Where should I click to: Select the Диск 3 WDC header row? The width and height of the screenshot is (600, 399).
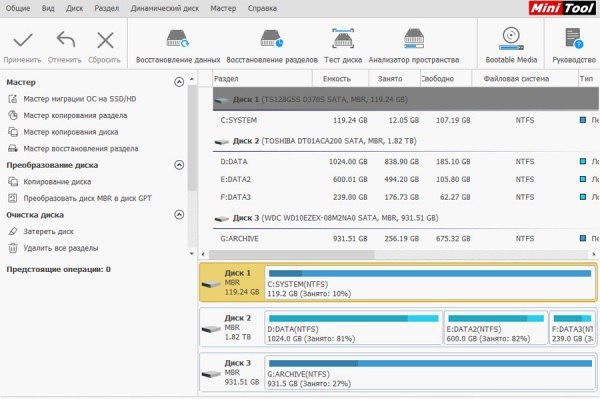click(x=406, y=218)
